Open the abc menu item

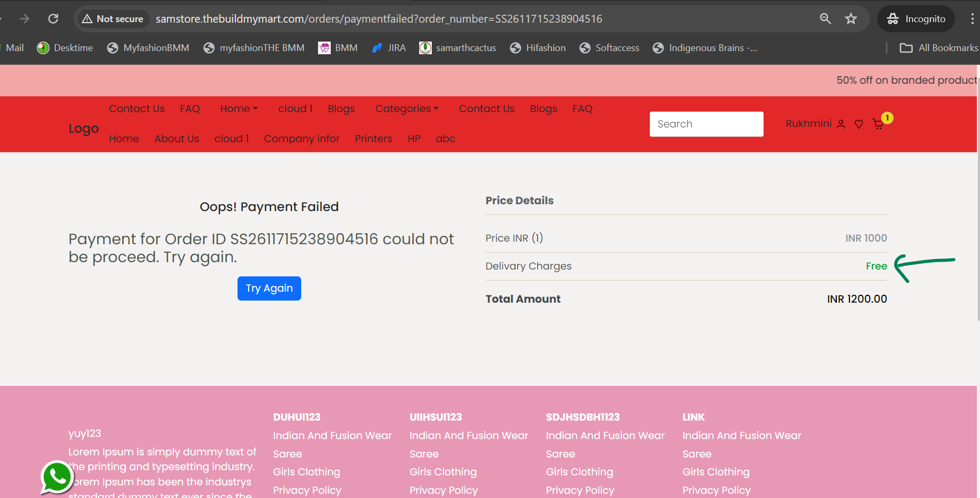[x=446, y=138]
